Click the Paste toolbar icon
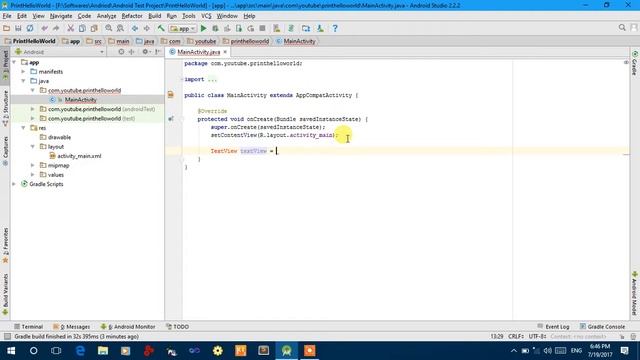Screen dimensions: 640x360 point(94,28)
